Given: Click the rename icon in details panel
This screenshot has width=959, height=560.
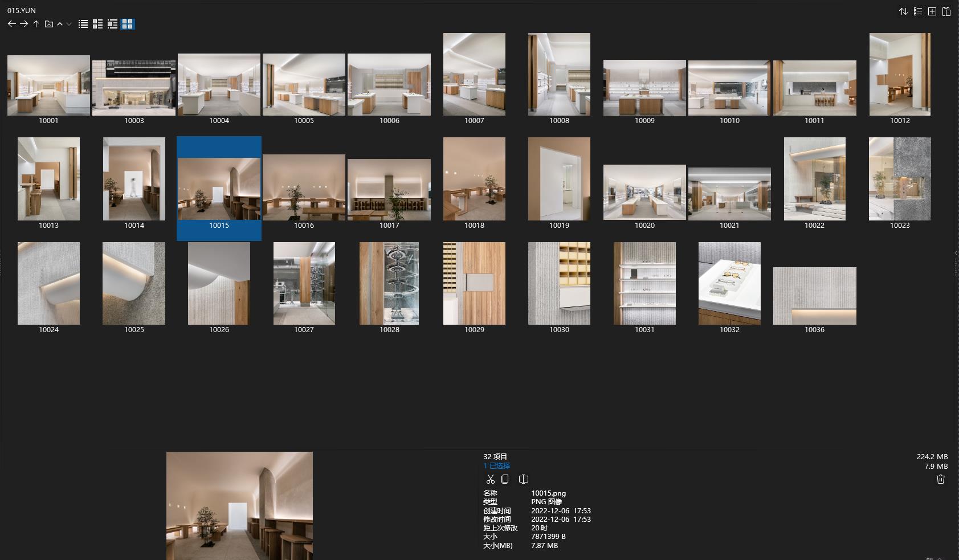Looking at the screenshot, I should tap(524, 479).
